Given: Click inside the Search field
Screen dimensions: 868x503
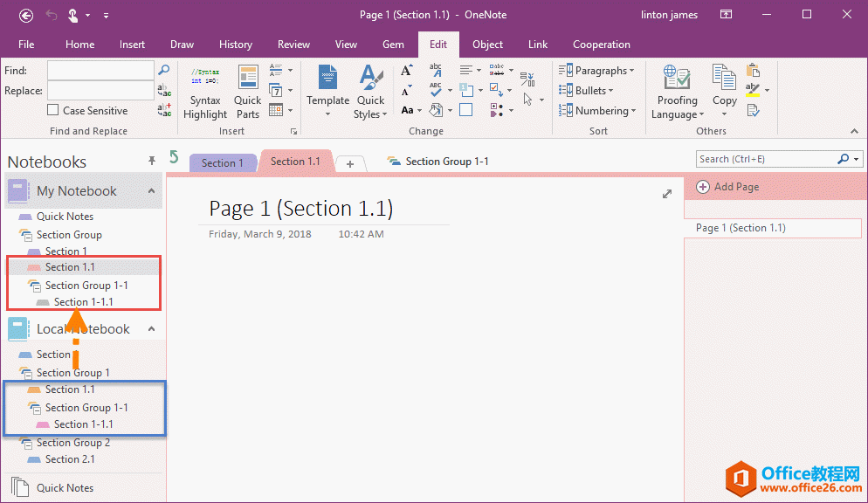Looking at the screenshot, I should coord(768,159).
